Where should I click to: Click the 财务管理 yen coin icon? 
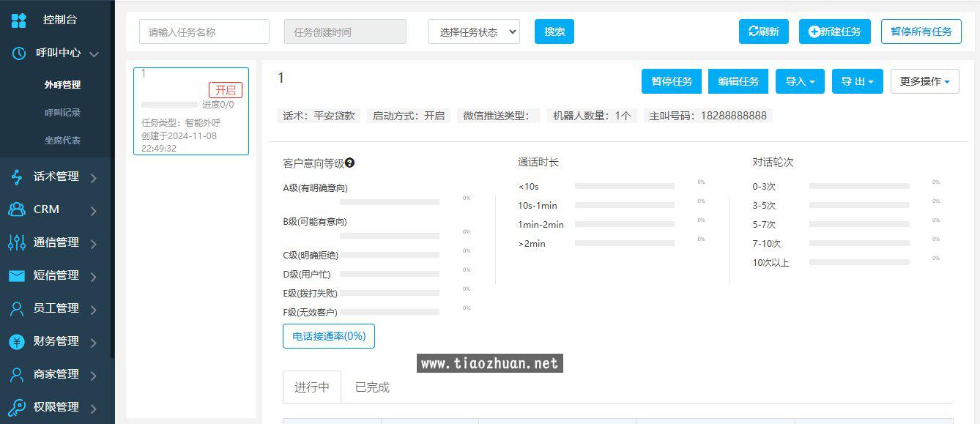[16, 341]
